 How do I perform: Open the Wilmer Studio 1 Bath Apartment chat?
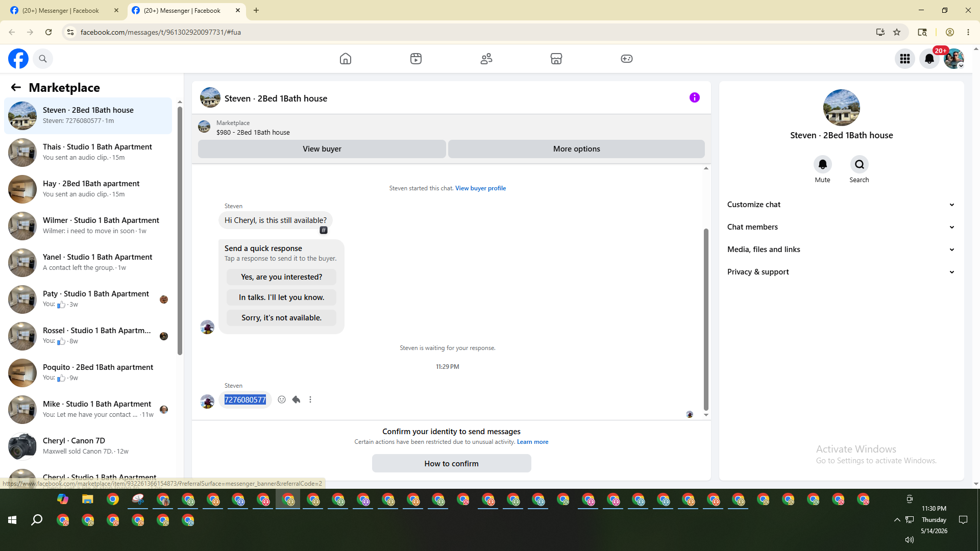[x=88, y=226]
